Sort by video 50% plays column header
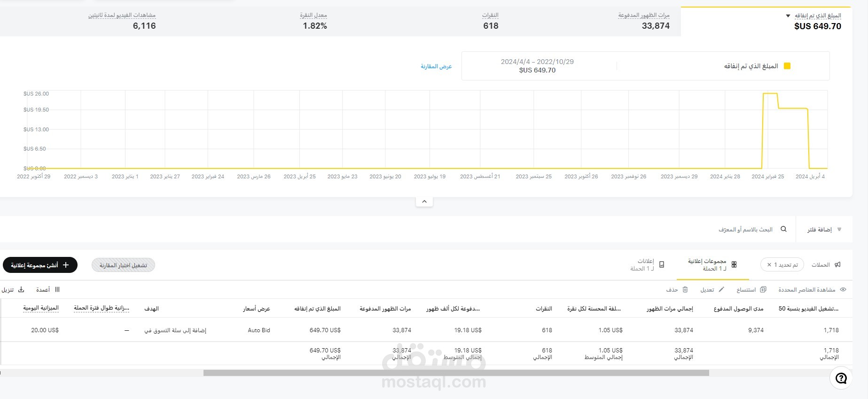This screenshot has width=868, height=399. click(x=808, y=309)
